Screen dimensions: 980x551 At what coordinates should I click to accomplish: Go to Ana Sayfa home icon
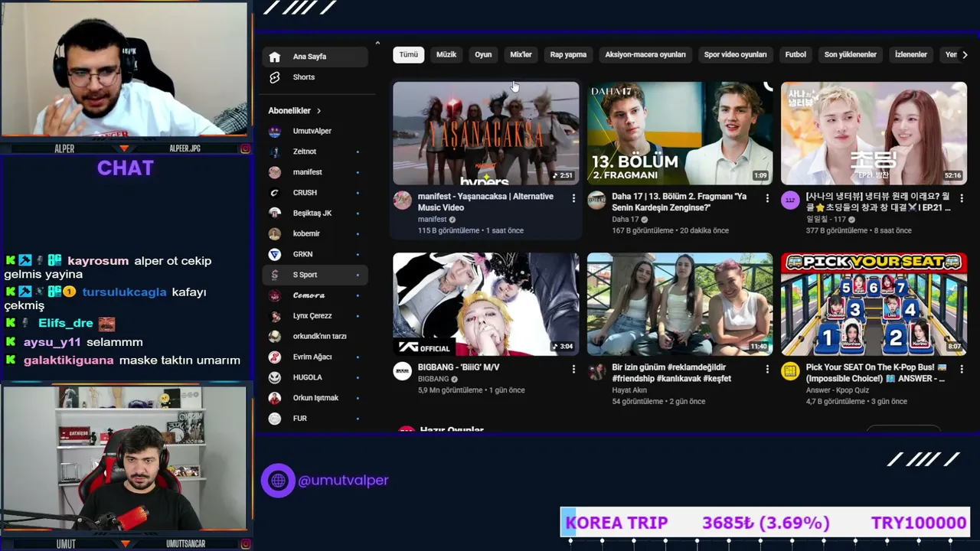click(x=275, y=57)
